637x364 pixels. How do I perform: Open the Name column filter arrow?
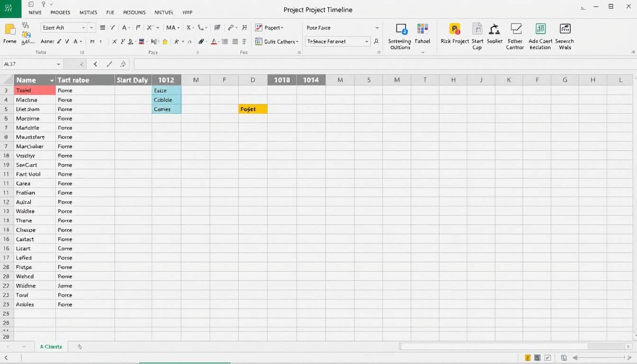[x=52, y=80]
